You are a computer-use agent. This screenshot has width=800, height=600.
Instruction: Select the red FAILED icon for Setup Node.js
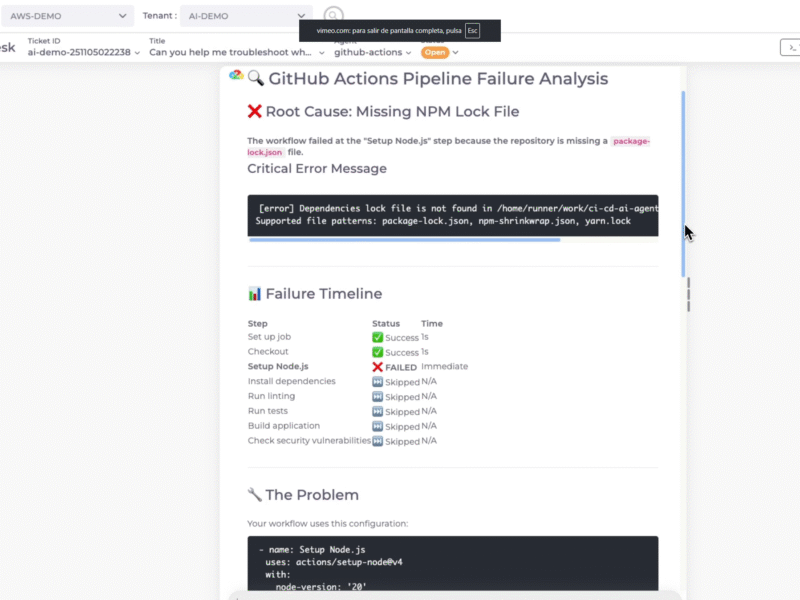coord(380,366)
